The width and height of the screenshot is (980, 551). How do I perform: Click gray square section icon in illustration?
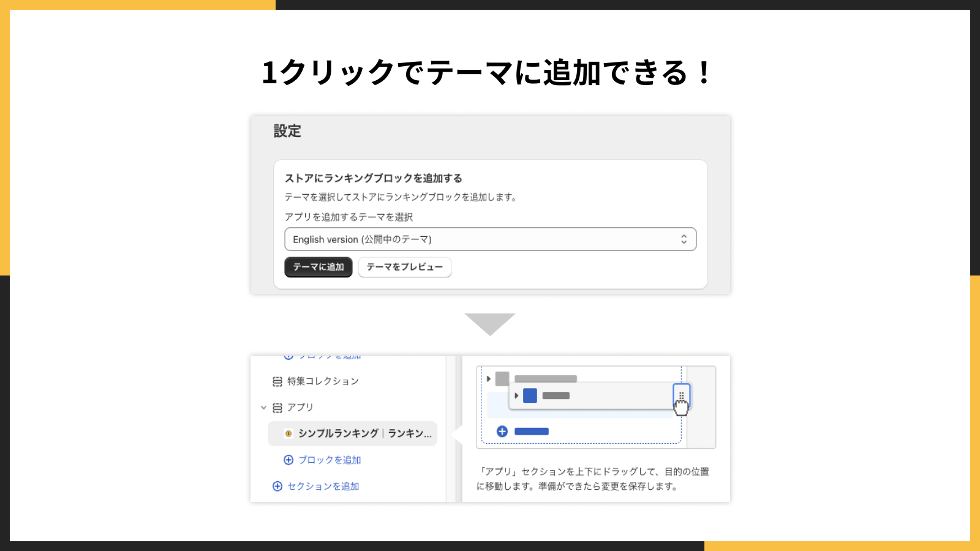click(x=502, y=379)
